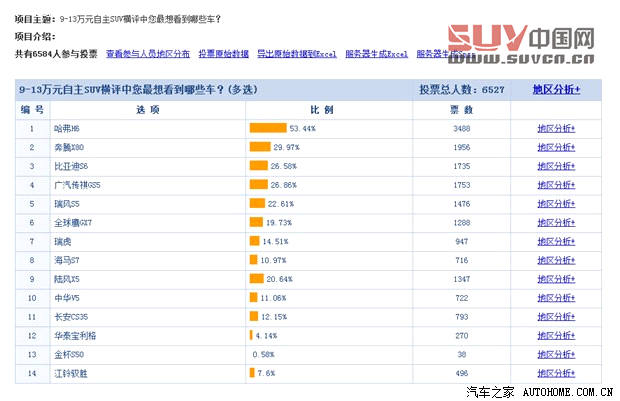This screenshot has height=401, width=620.
Task: Expand 地区分析+ for 金杯S50 row
Action: [556, 354]
